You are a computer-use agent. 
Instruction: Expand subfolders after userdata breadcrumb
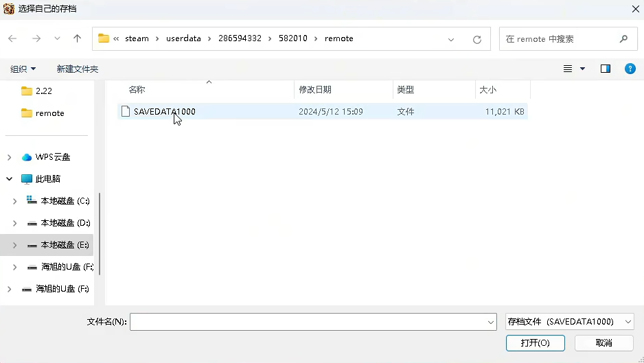point(209,38)
